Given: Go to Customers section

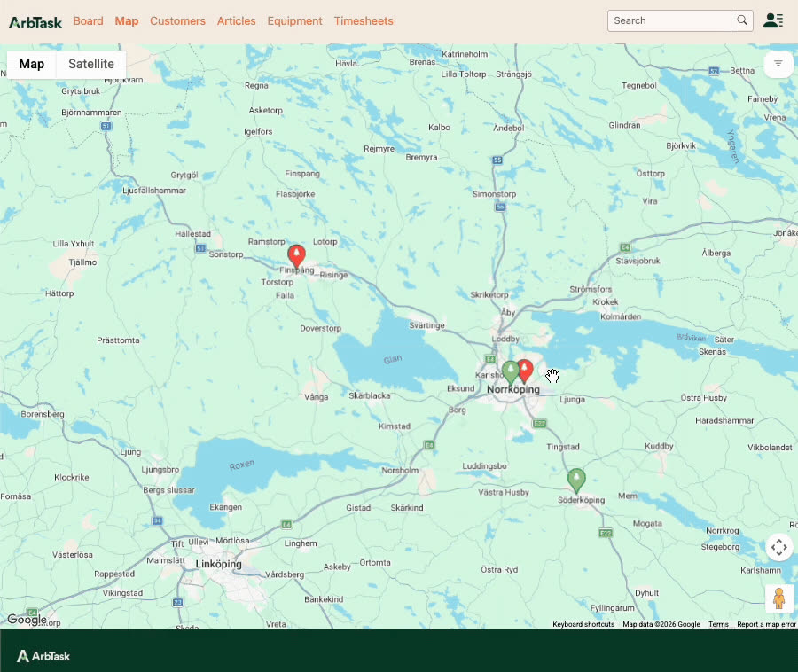Looking at the screenshot, I should tap(177, 21).
